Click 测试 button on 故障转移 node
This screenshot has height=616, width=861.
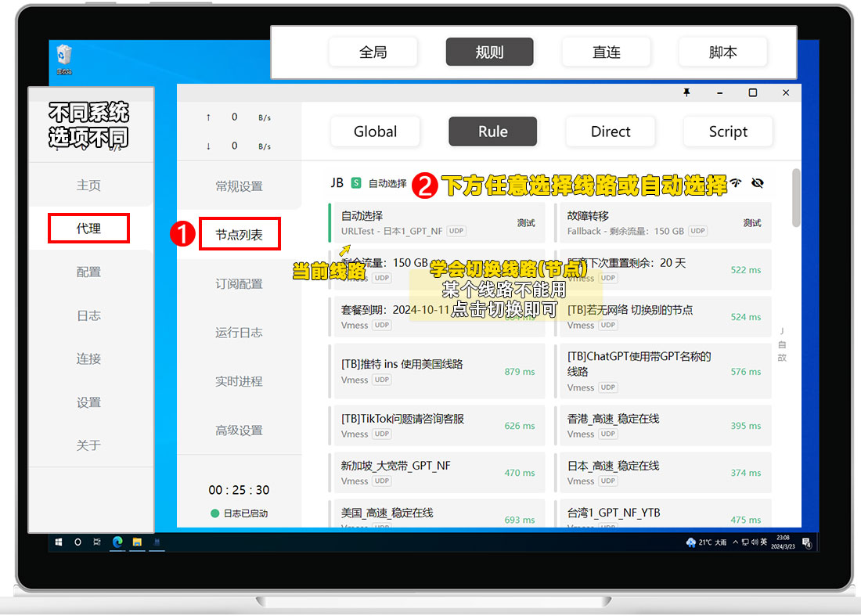752,223
